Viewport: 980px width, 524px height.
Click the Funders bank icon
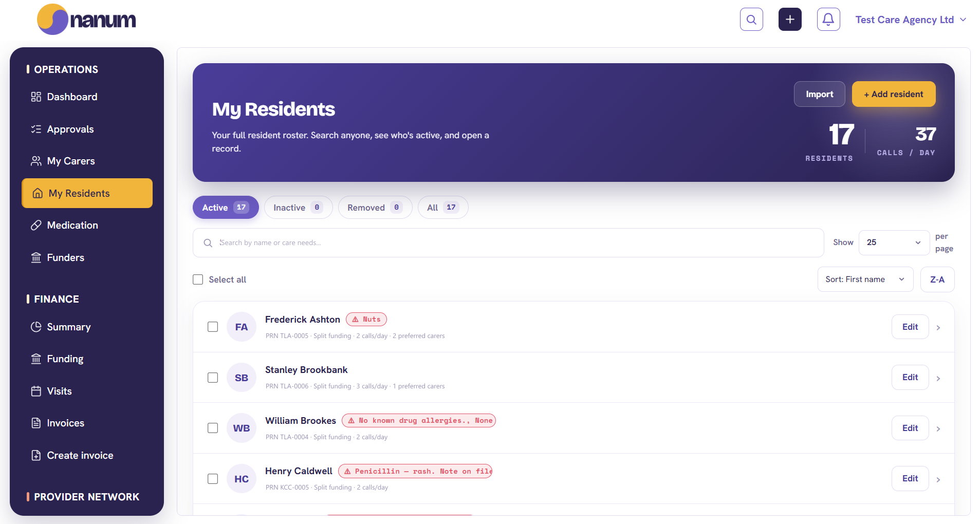[x=36, y=257]
